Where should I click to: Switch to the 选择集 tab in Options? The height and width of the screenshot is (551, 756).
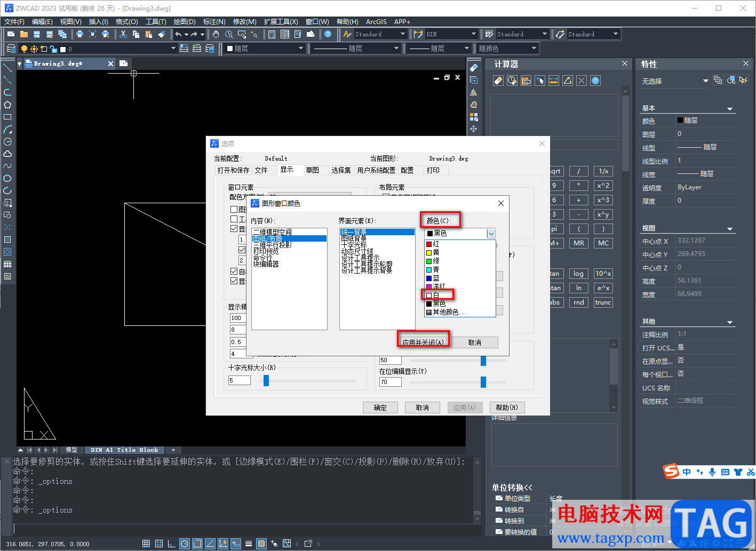click(341, 170)
